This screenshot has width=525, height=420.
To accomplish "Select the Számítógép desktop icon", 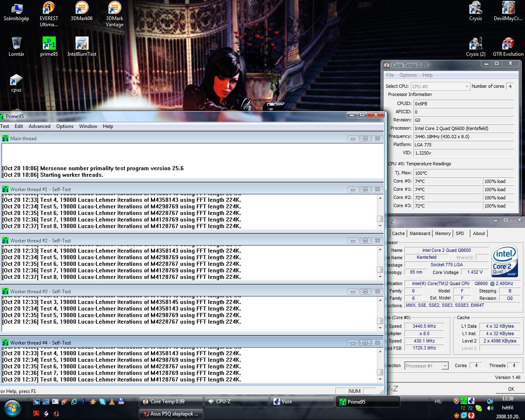I will coord(16,11).
